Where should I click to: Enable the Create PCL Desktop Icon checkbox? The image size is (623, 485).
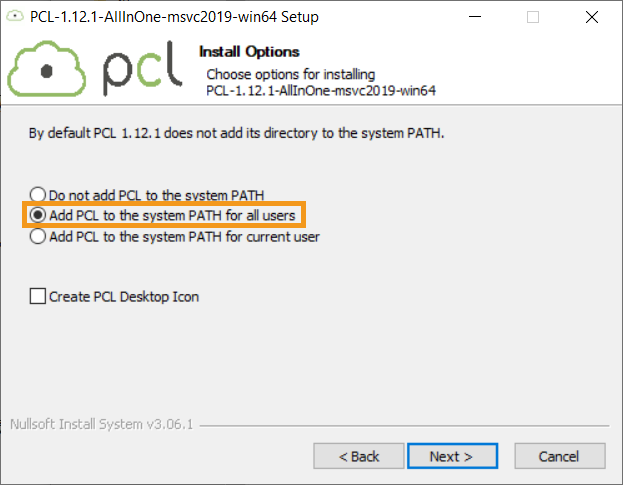click(38, 296)
